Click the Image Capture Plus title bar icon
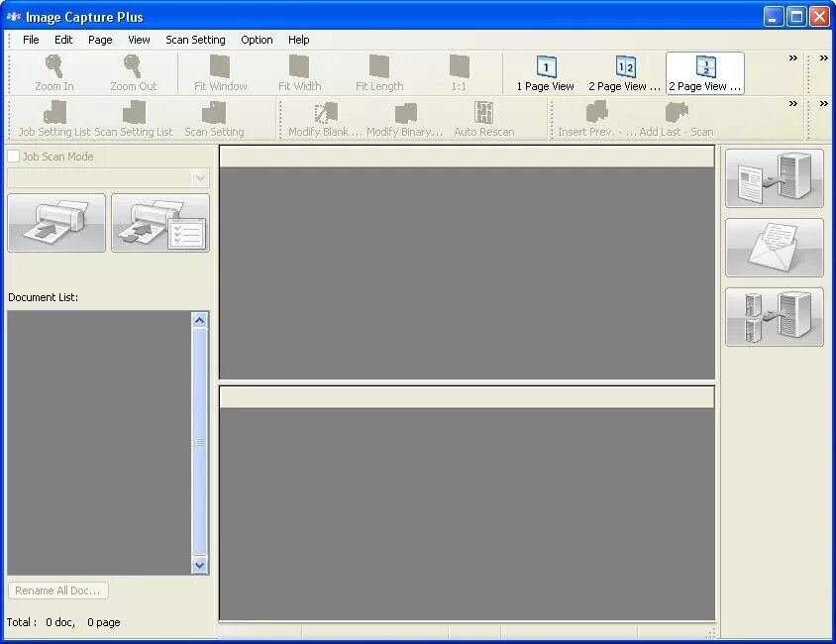Screen dimensions: 836x644 point(13,17)
